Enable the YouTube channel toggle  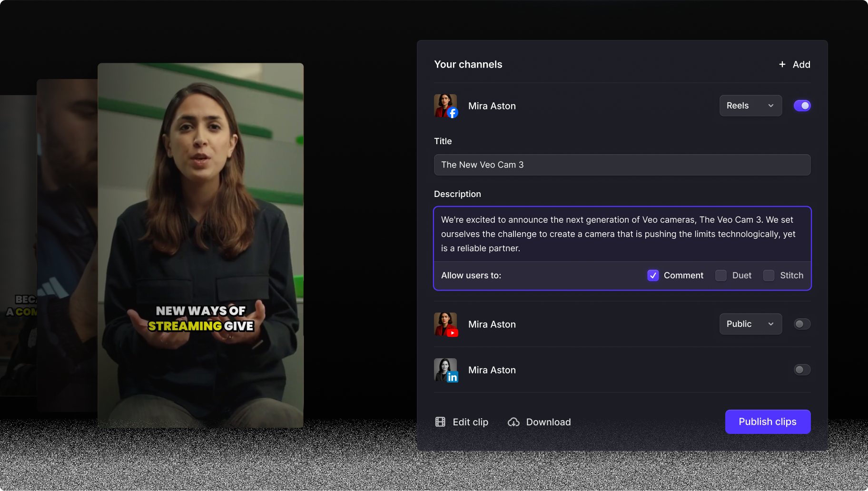point(802,324)
